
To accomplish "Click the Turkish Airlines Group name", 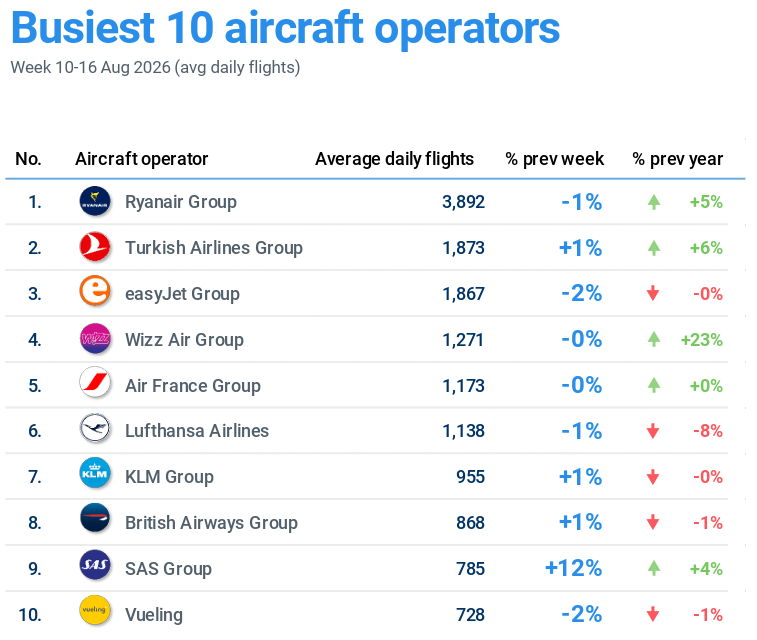I will 214,248.
